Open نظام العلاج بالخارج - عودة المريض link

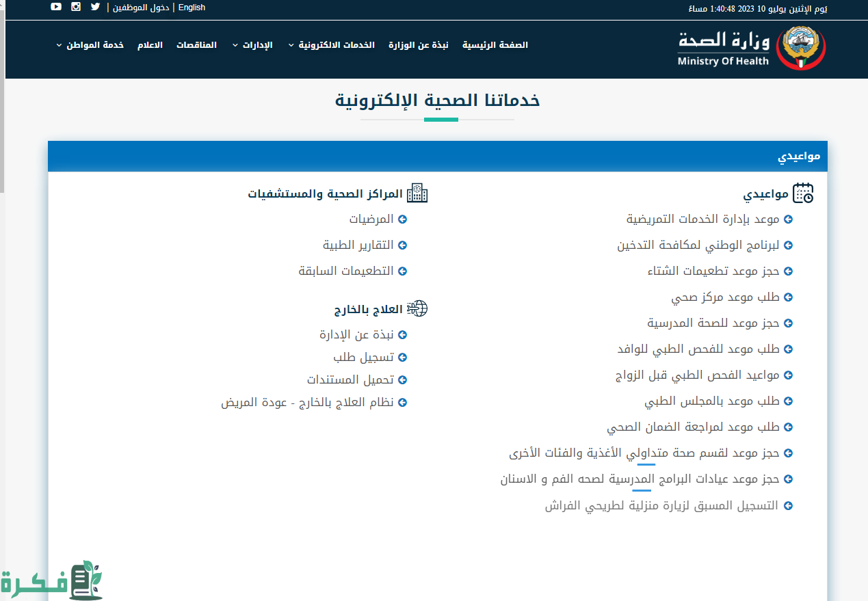click(307, 403)
